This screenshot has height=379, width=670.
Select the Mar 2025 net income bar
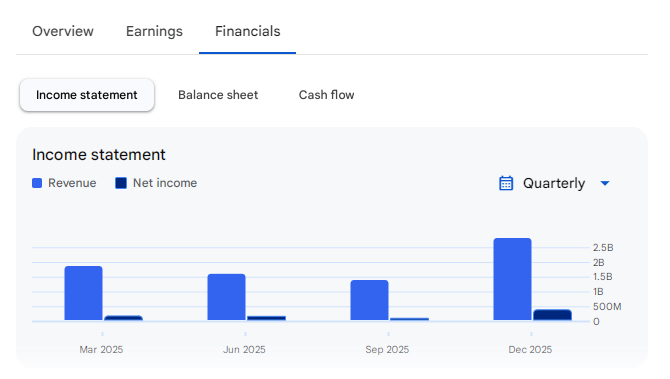(123, 318)
